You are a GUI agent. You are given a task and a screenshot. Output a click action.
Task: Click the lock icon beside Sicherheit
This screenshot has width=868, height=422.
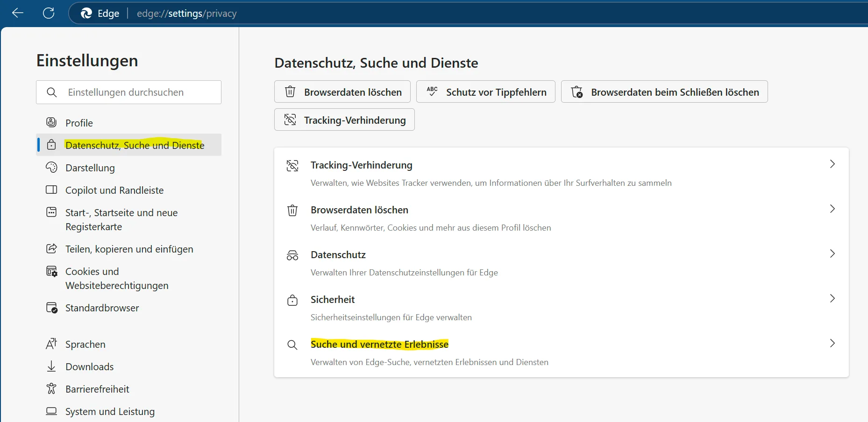tap(292, 300)
